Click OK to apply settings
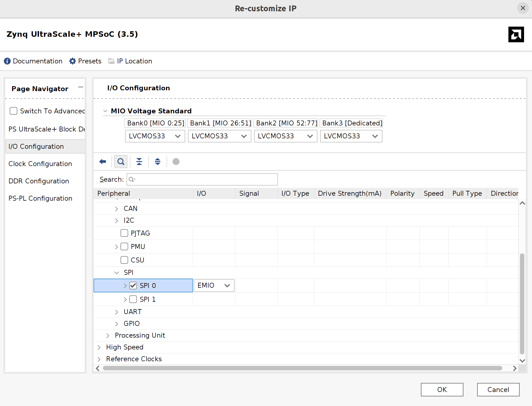 pos(442,390)
